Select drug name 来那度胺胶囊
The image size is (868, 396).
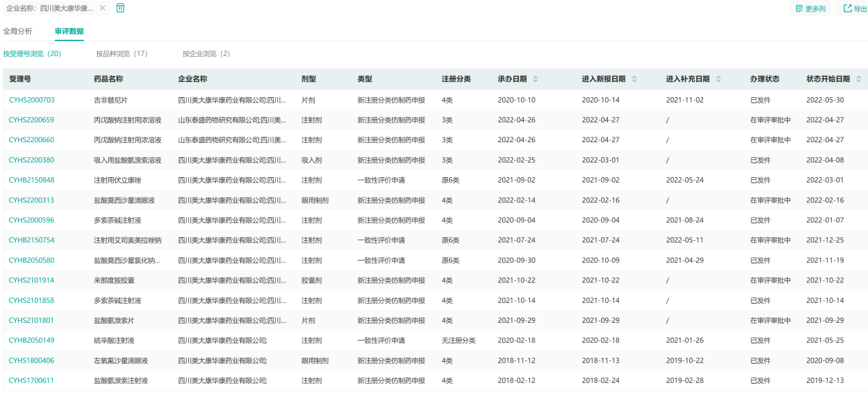(114, 280)
